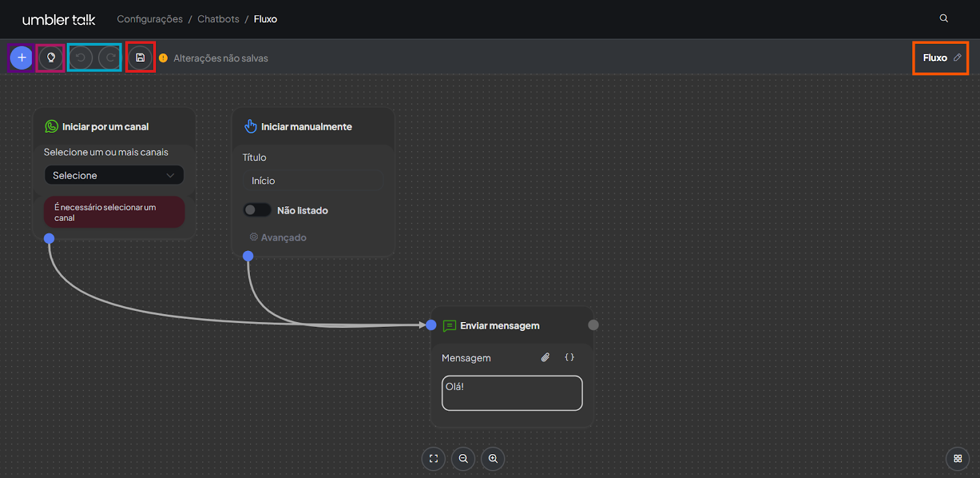Viewport: 980px width, 478px height.
Task: Attach a file with the paperclip icon
Action: pyautogui.click(x=545, y=357)
